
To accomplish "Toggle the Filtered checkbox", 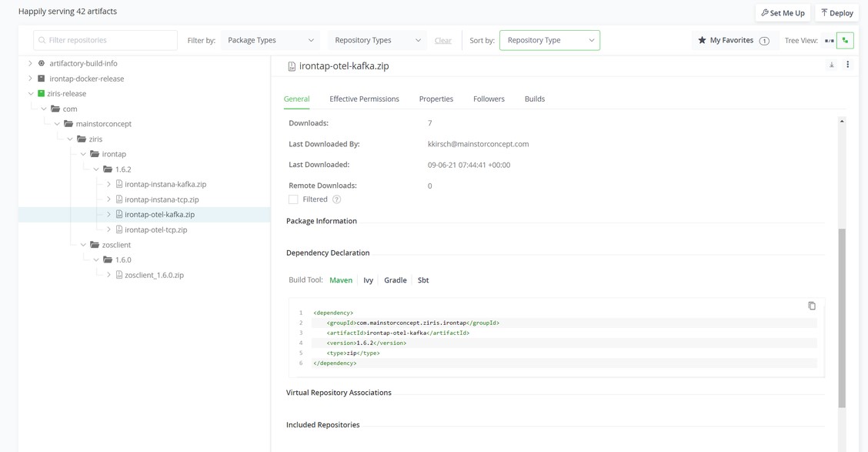I will [293, 199].
